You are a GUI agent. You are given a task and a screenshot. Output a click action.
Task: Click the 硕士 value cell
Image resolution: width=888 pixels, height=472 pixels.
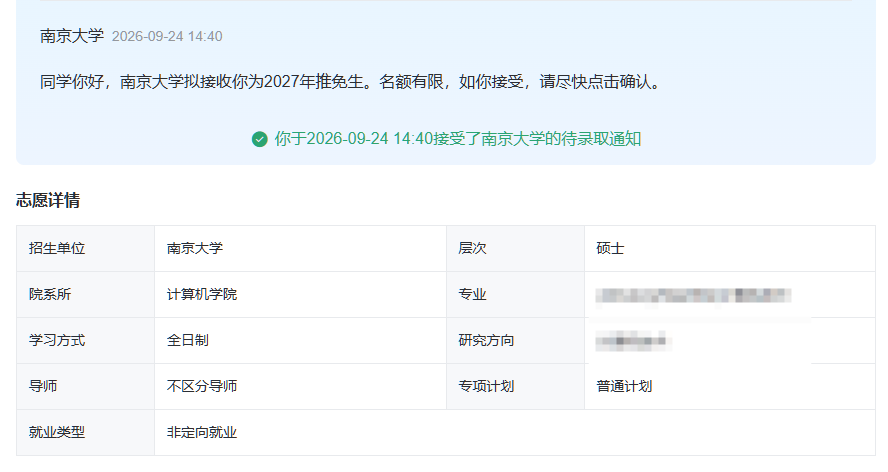[x=730, y=248]
